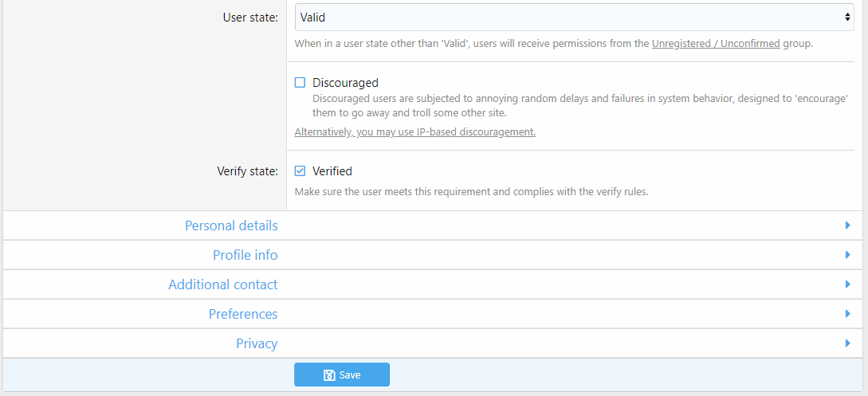This screenshot has width=868, height=396.
Task: Open the Unregistered / Unconfirmed group link
Action: 716,44
